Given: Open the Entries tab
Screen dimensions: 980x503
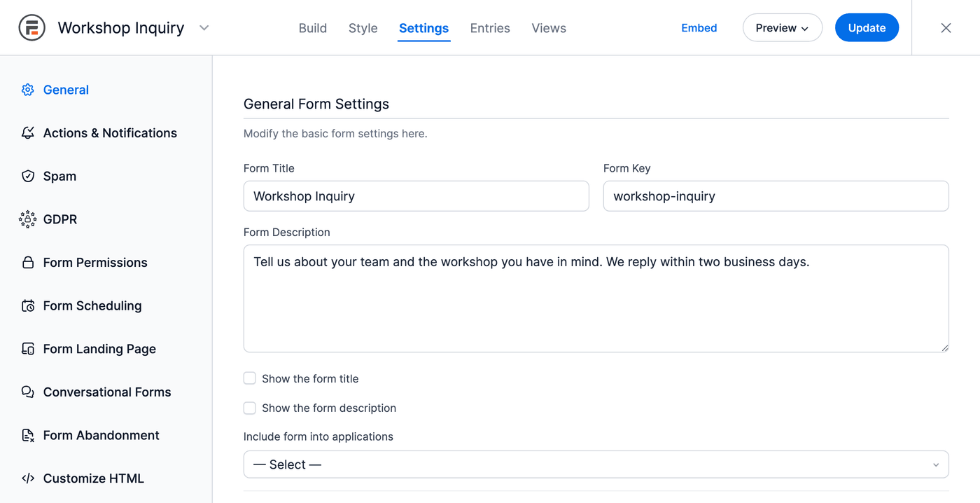Looking at the screenshot, I should pyautogui.click(x=490, y=28).
